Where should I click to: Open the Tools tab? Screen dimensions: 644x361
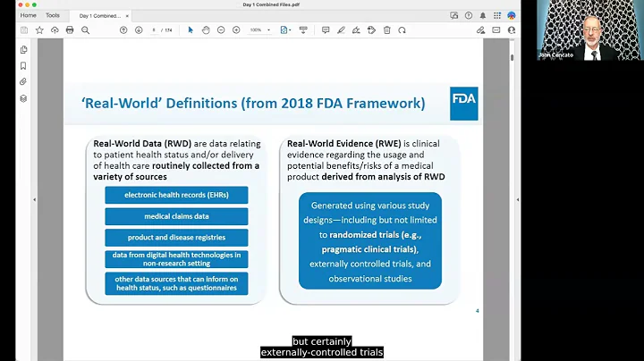point(53,15)
